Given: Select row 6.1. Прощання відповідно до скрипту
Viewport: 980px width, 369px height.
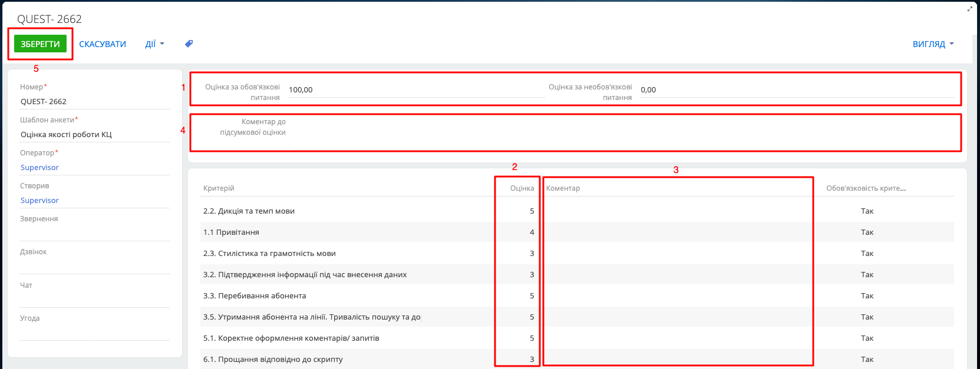Looking at the screenshot, I should tap(577, 359).
